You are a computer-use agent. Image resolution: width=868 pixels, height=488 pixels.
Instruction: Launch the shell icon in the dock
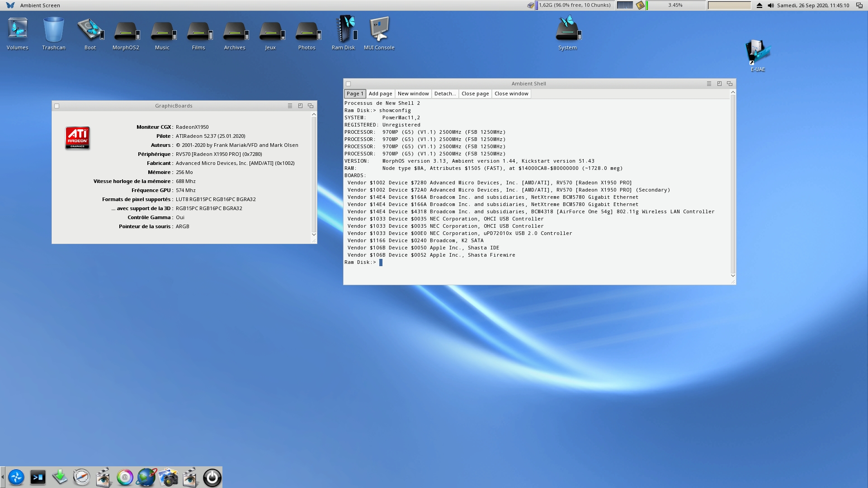click(x=38, y=477)
